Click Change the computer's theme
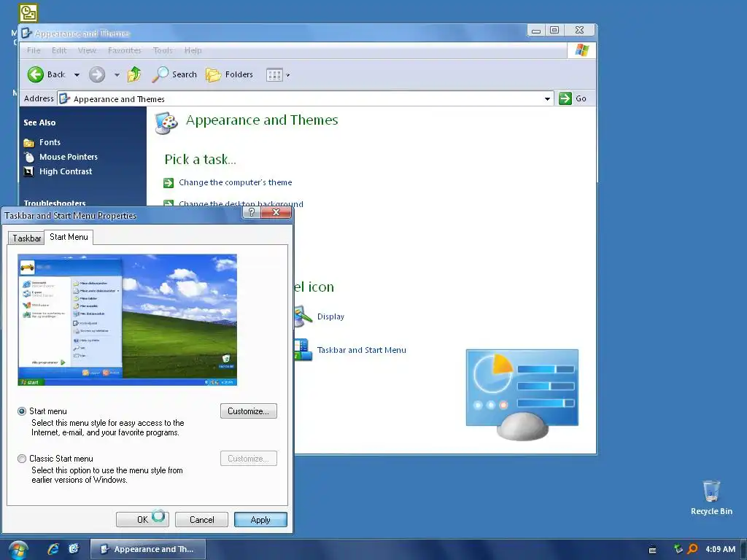The width and height of the screenshot is (747, 560). pyautogui.click(x=236, y=182)
